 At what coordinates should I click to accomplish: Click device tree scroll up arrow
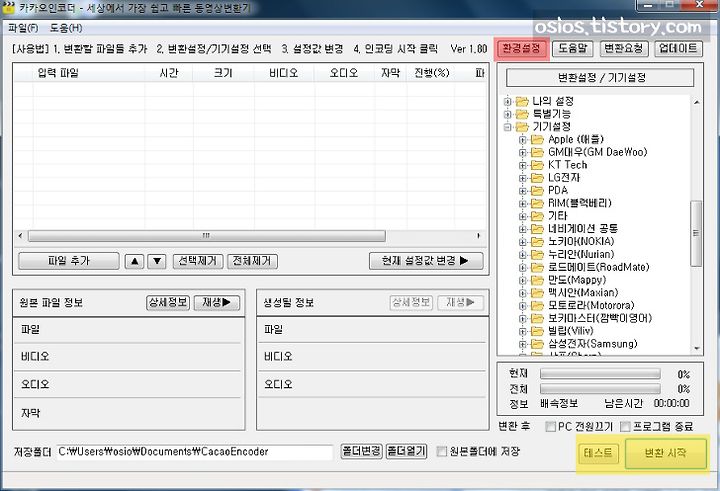(x=697, y=102)
